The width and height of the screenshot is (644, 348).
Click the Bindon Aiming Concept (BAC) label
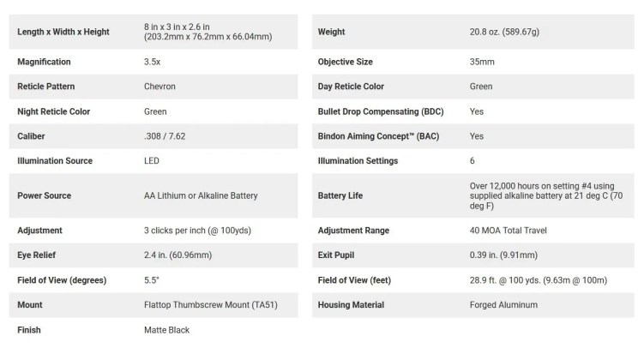(x=378, y=136)
